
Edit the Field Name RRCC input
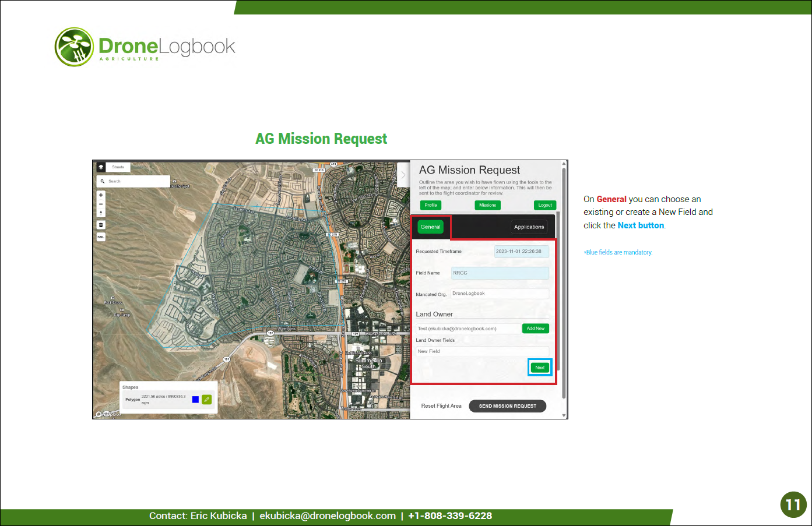(x=500, y=273)
